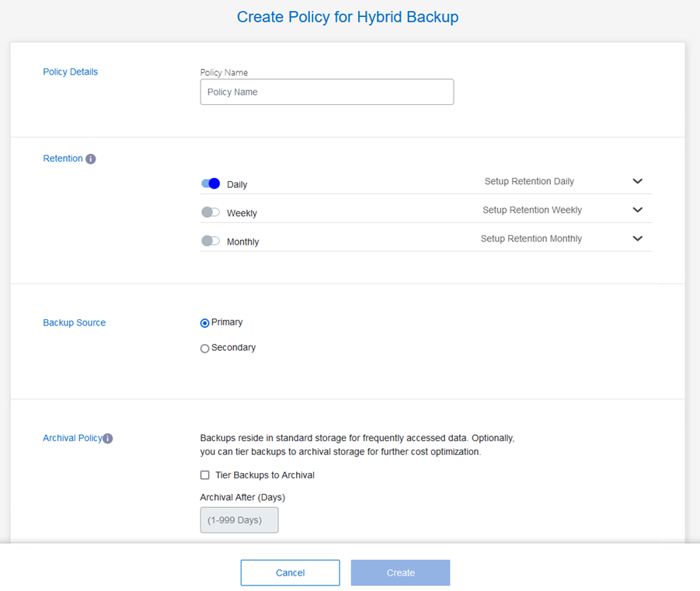
Task: Check the Tier Backups to Archival box
Action: (x=205, y=475)
